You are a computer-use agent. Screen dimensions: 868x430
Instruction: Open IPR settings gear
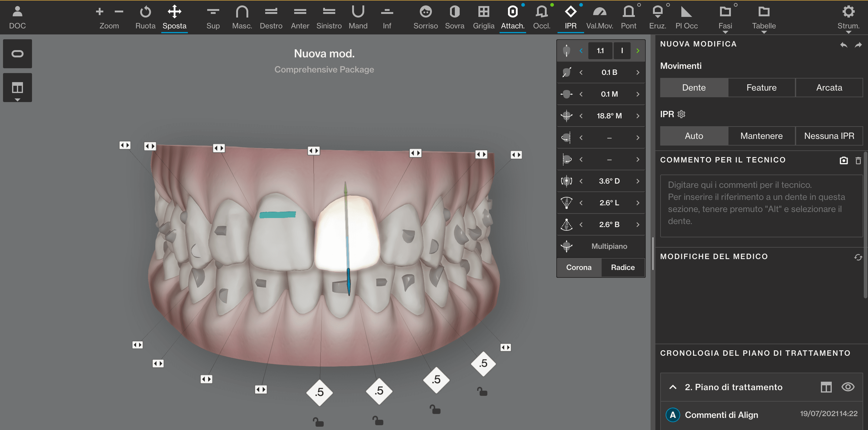[x=681, y=114]
